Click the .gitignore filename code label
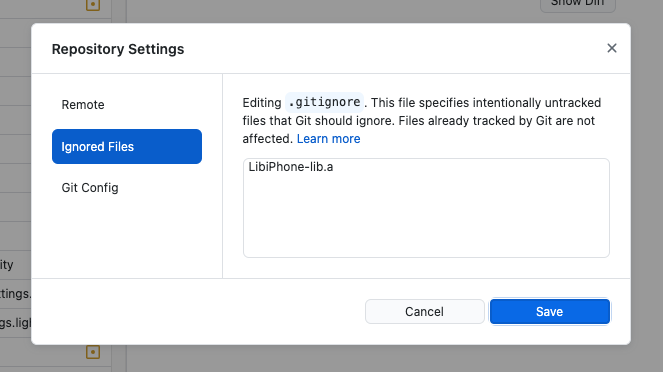 (324, 102)
